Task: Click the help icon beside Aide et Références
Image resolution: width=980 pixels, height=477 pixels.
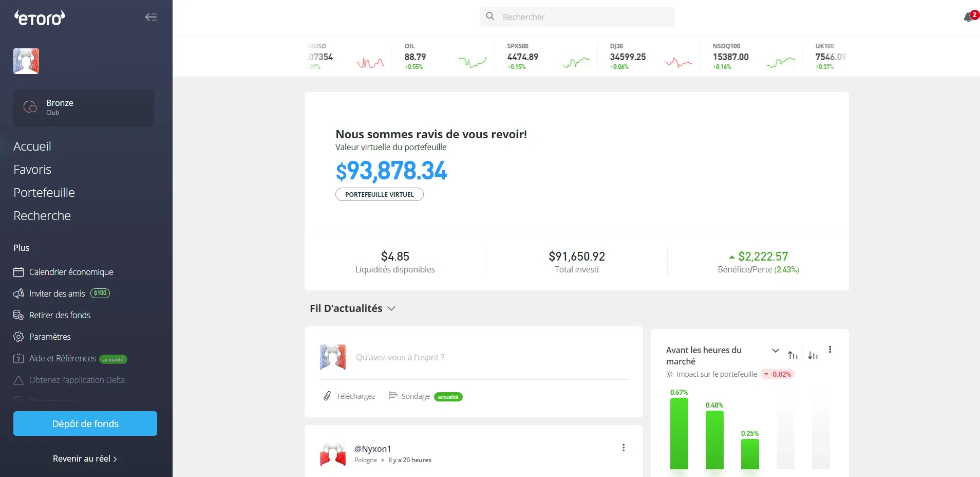Action: 18,358
